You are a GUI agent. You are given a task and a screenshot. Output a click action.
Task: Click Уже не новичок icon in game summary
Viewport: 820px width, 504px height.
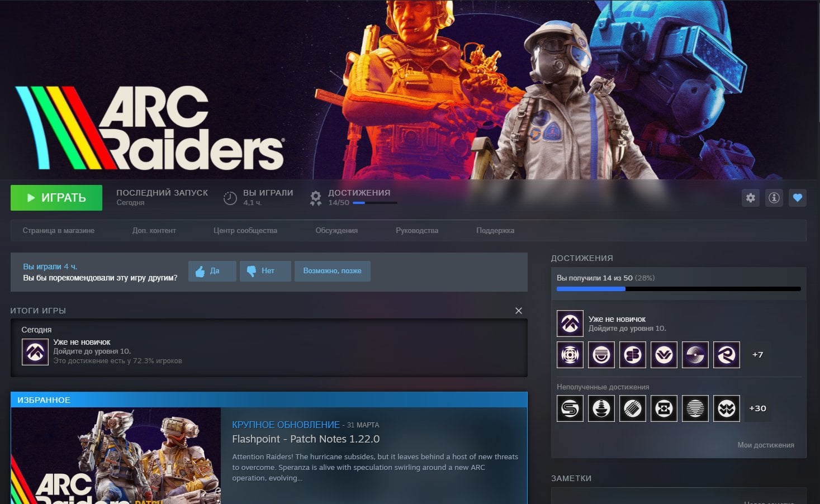[35, 352]
